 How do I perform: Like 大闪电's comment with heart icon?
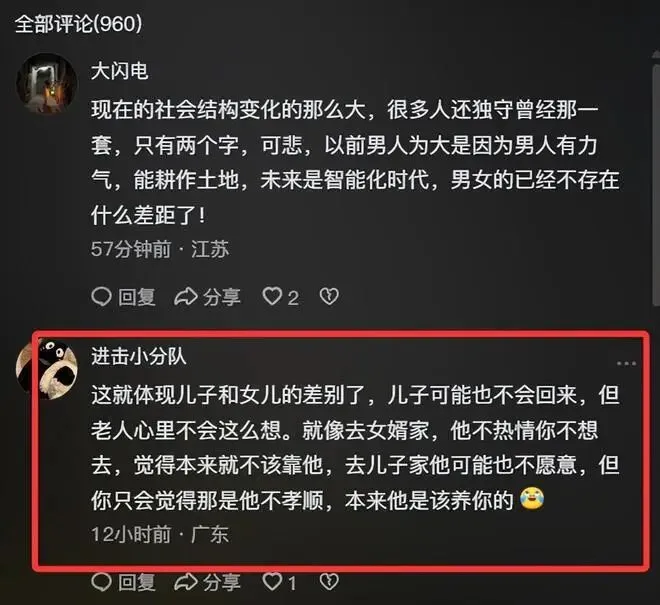tap(272, 296)
